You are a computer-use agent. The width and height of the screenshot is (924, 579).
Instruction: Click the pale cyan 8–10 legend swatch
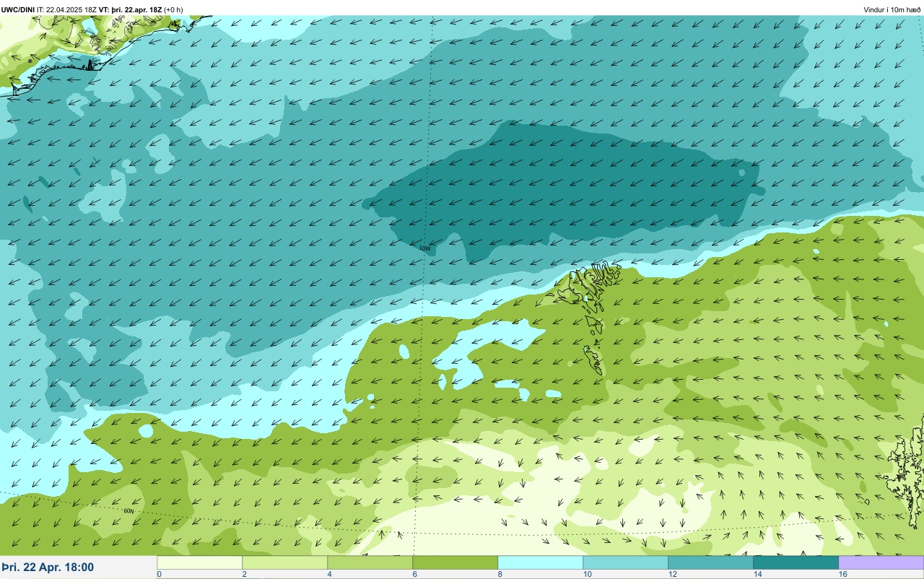541,562
